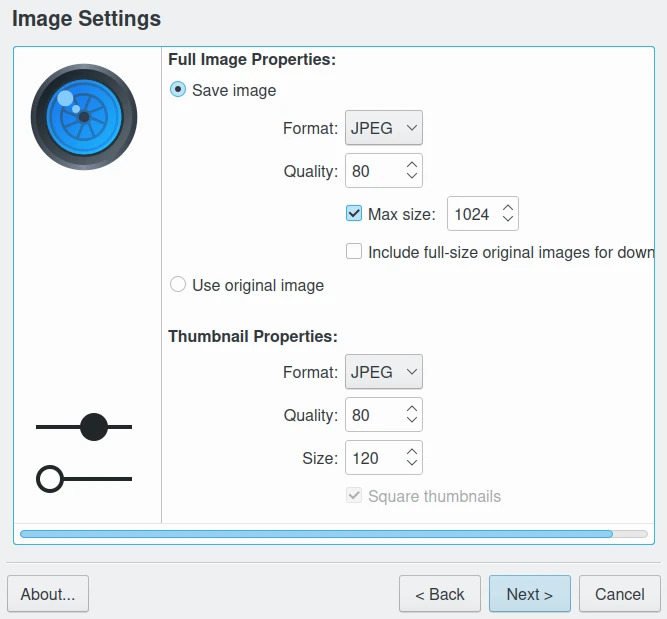Uncheck the Max size checkbox
The width and height of the screenshot is (667, 619).
coord(354,213)
